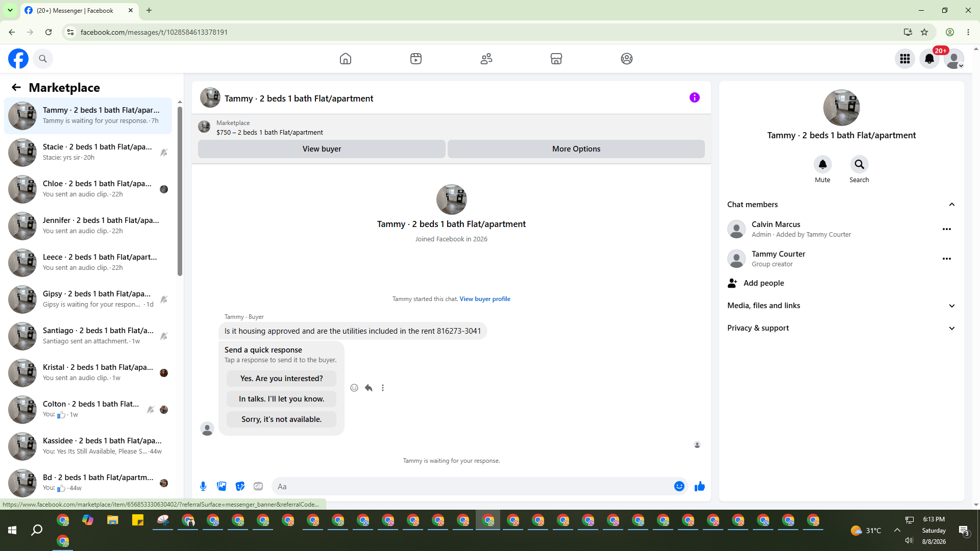Open the Stacie conversation
This screenshot has width=980, height=551.
click(88, 153)
